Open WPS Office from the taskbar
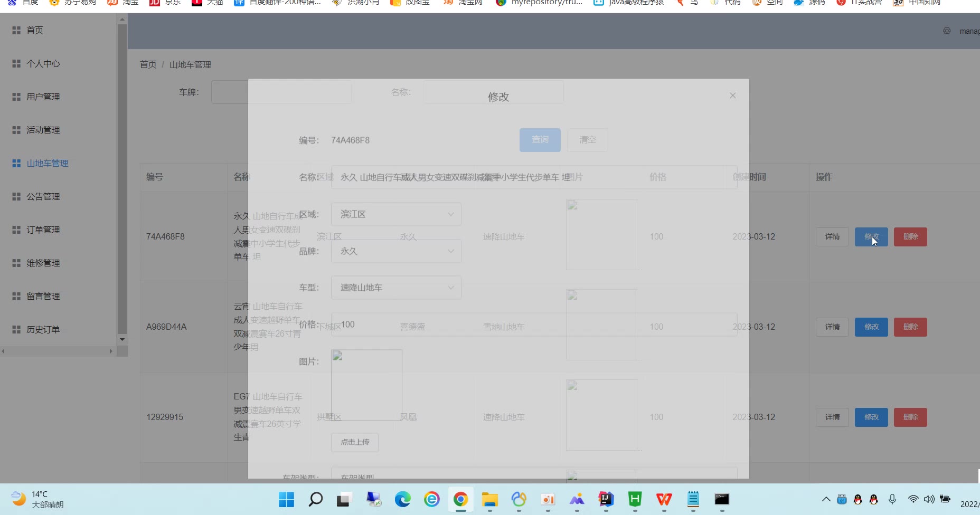This screenshot has width=980, height=515. (664, 499)
